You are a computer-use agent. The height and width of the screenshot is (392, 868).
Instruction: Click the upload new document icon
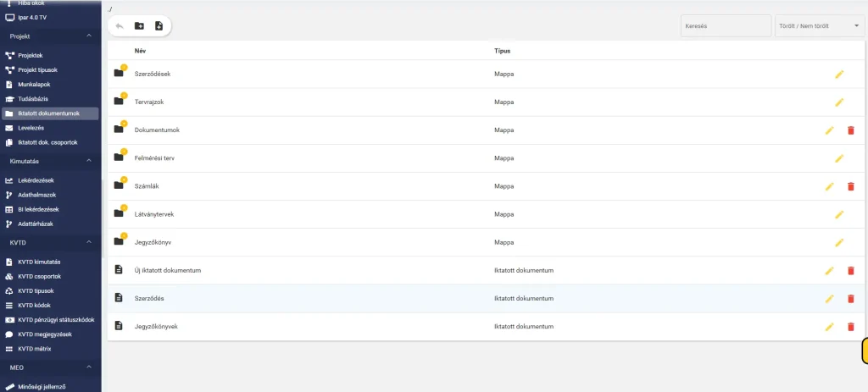(159, 26)
